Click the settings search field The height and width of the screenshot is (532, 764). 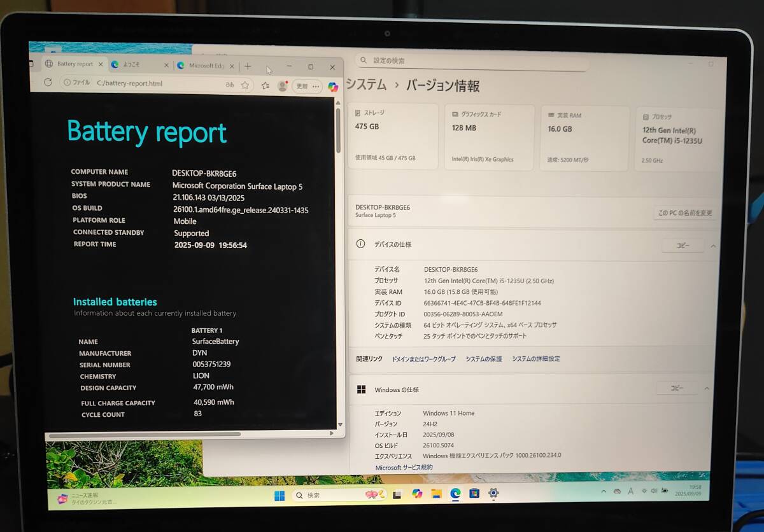click(471, 61)
